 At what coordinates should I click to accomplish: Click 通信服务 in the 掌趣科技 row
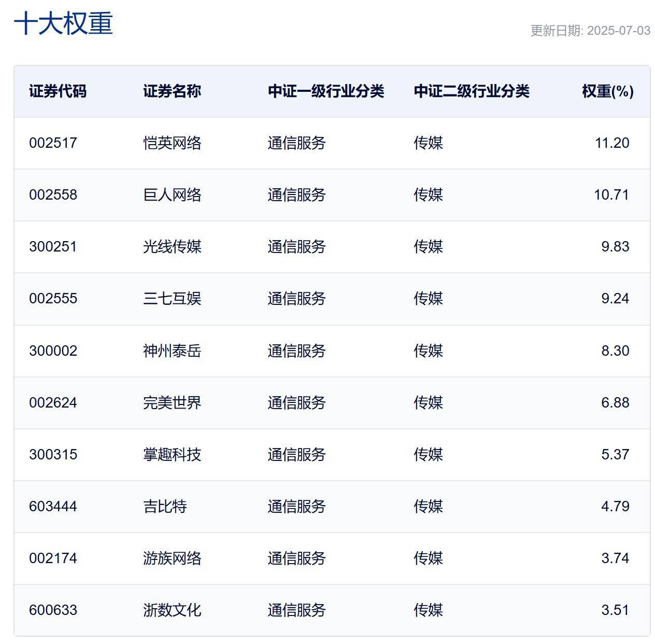click(297, 455)
